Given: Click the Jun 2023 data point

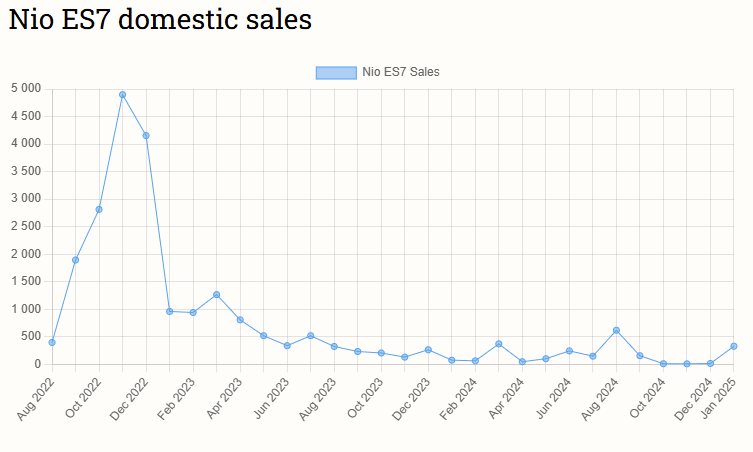Looking at the screenshot, I should click(287, 345).
